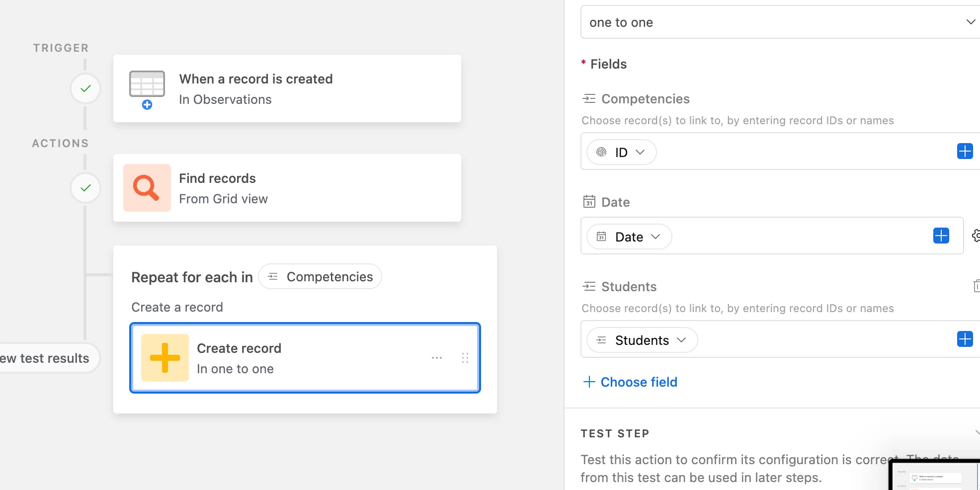
Task: Click the trigger table icon
Action: [x=147, y=85]
